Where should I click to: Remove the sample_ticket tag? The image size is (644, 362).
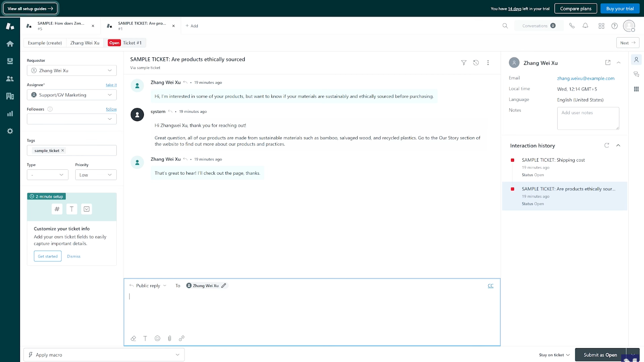click(x=63, y=151)
